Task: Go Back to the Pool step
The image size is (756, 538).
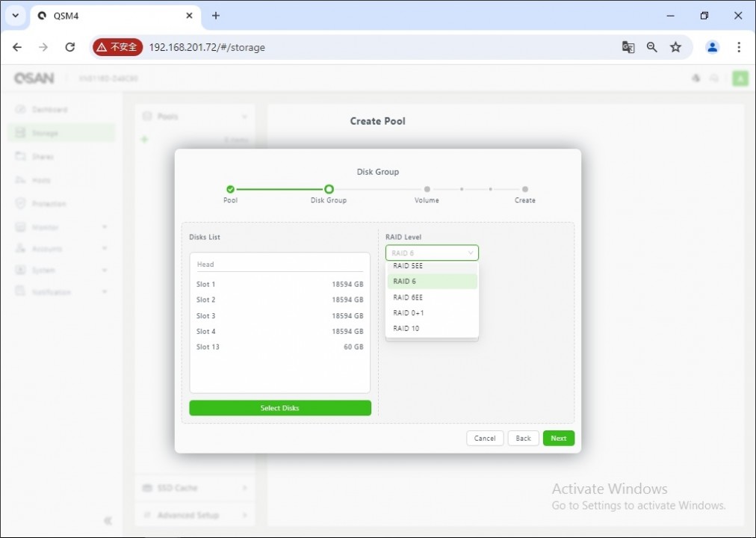Action: click(523, 439)
